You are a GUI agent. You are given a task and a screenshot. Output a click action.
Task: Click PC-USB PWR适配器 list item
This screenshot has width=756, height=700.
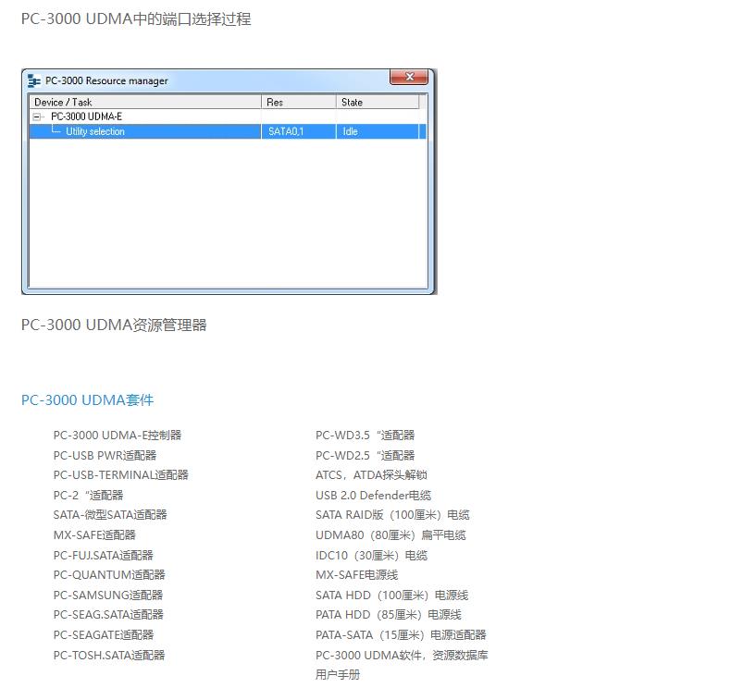(105, 456)
